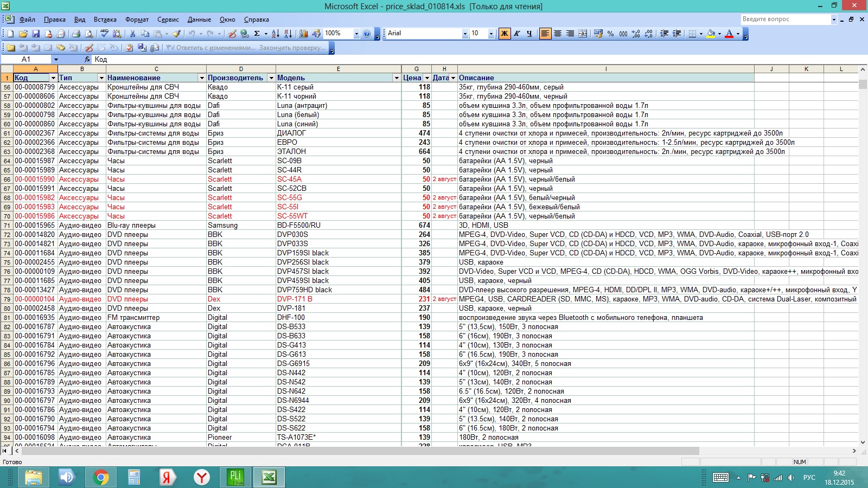Screen dimensions: 868x488
Task: Open filter dropdown for Наименование column
Action: pos(202,78)
